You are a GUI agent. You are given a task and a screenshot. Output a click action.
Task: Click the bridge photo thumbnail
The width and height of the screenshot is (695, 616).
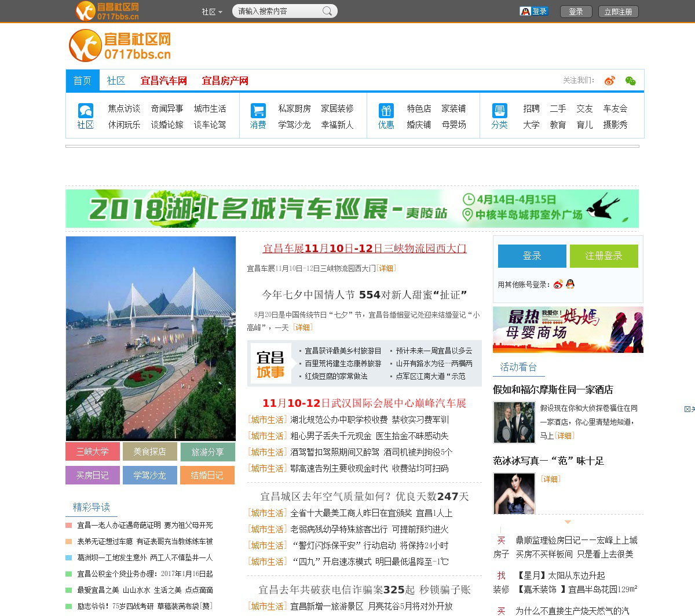coord(151,338)
